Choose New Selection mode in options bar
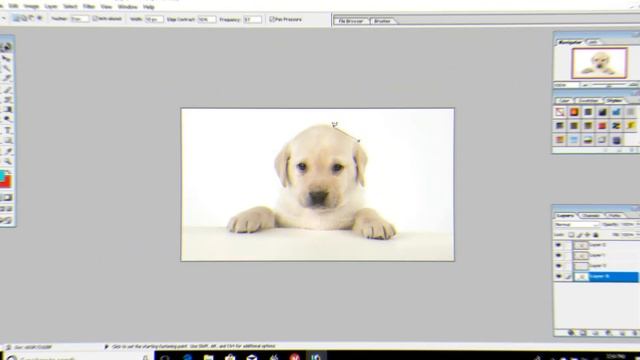The width and height of the screenshot is (640, 360). click(16, 18)
